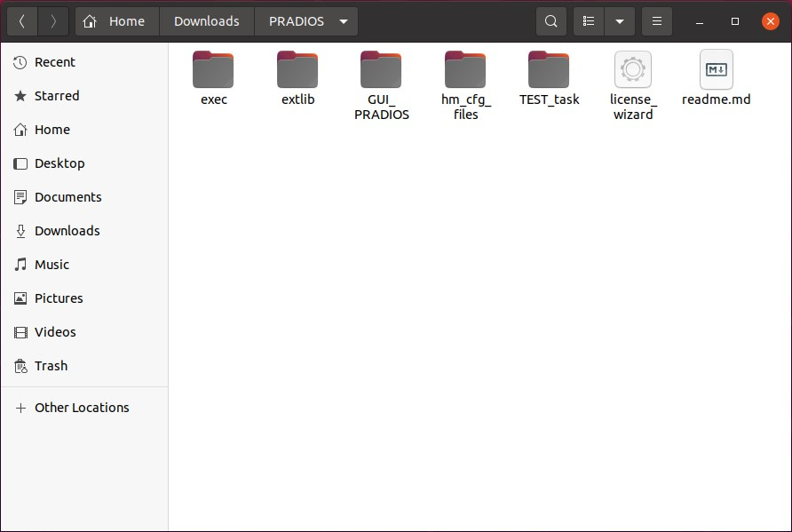792x532 pixels.
Task: Select the GUI_PRADIOS folder icon
Action: click(381, 69)
